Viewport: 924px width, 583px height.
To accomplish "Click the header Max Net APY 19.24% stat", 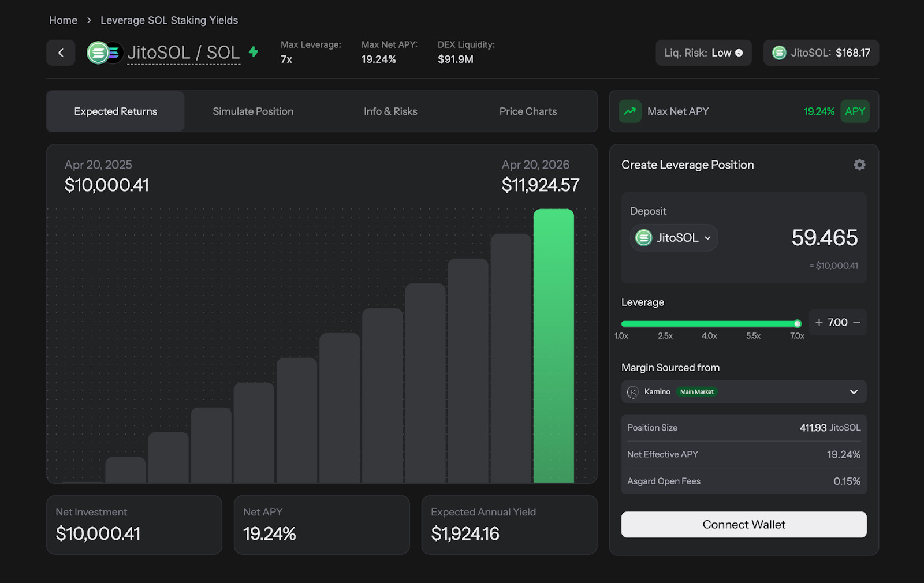I will pos(389,52).
